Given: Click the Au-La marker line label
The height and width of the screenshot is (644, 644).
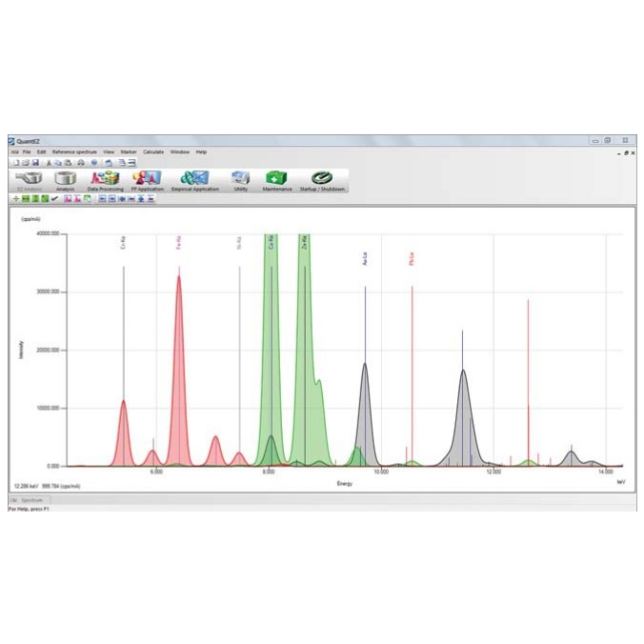Looking at the screenshot, I should [365, 257].
